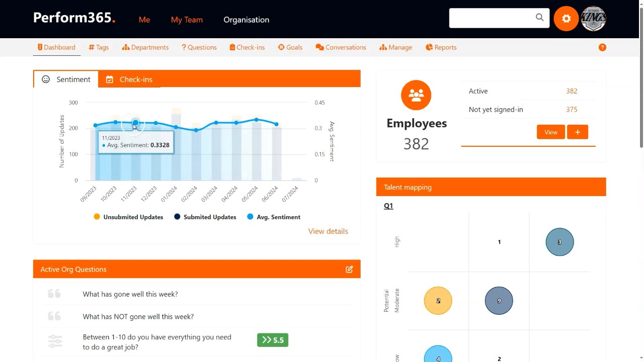Click the 5.5 score badge

pos(273,340)
